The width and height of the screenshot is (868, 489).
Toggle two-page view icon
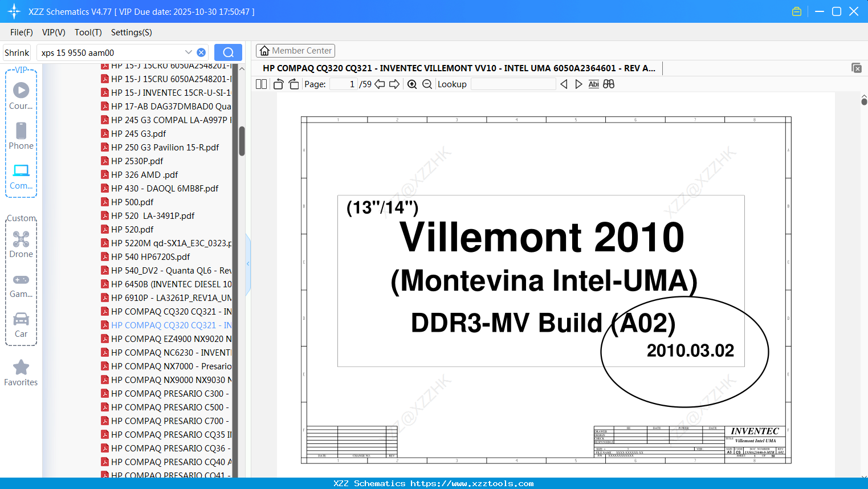point(261,84)
